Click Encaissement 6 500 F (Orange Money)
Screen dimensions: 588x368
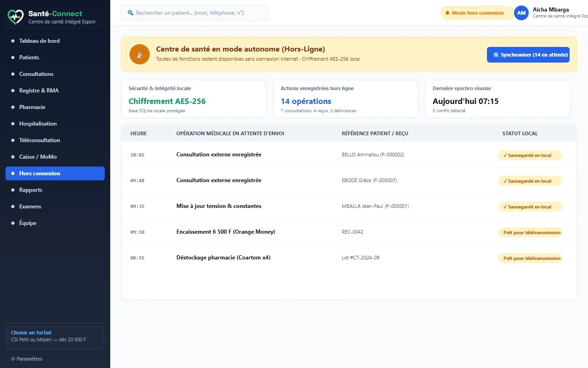click(226, 232)
